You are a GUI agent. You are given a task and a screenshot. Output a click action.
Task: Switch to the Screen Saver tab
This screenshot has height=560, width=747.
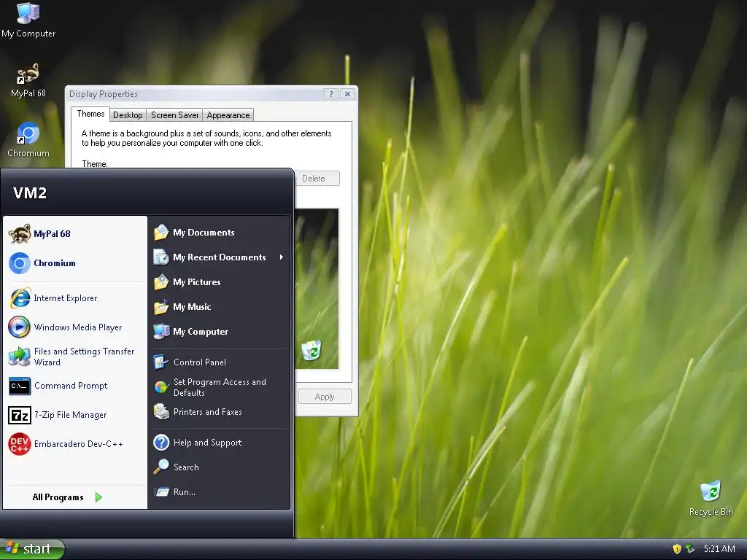175,115
